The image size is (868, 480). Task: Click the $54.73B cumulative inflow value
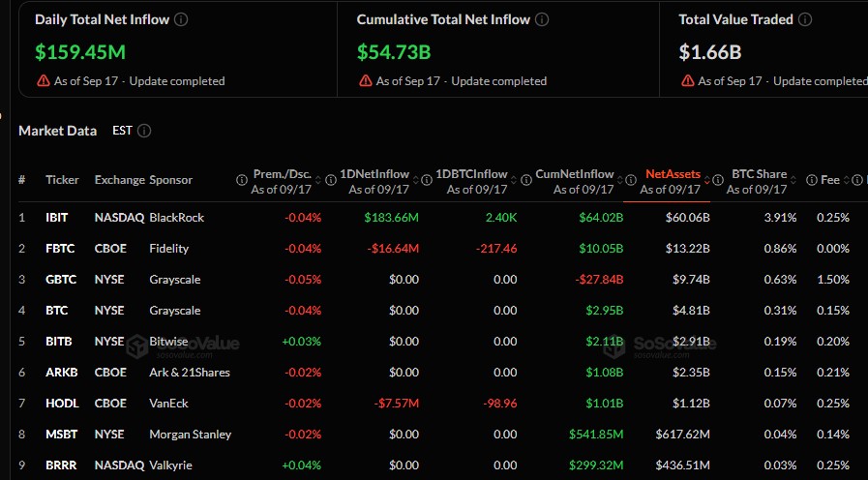(x=394, y=52)
